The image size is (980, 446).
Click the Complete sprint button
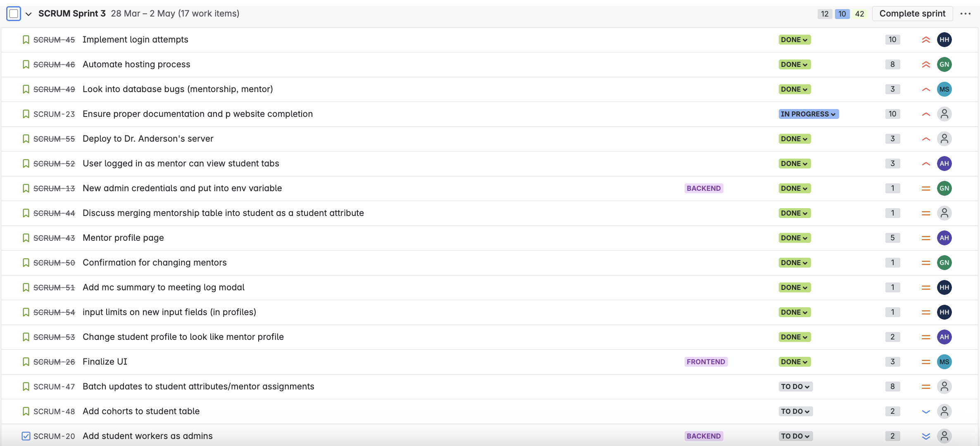tap(912, 13)
